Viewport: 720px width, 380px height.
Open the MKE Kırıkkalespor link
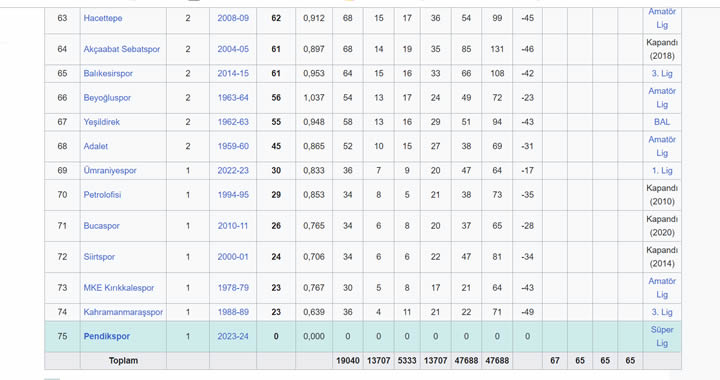click(x=118, y=288)
